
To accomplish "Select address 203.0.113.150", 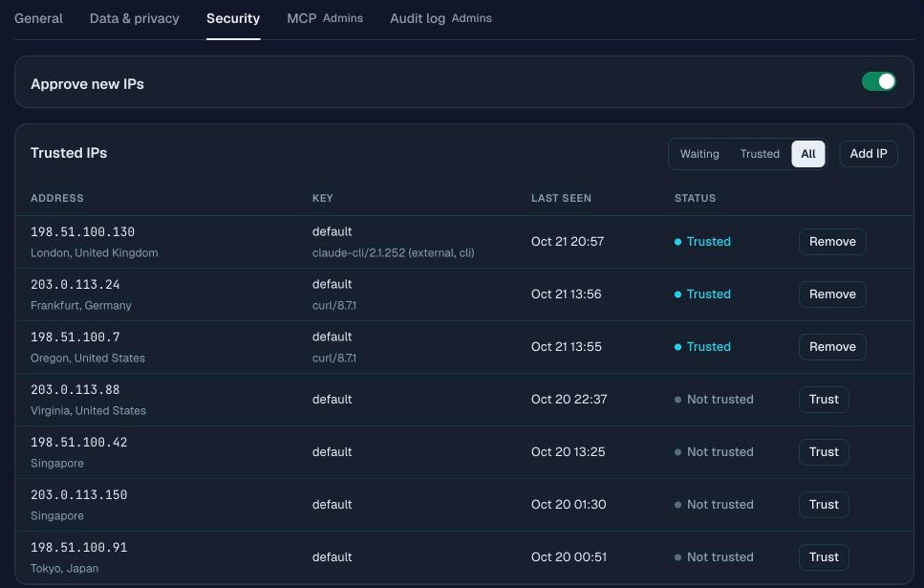I will (x=79, y=494).
